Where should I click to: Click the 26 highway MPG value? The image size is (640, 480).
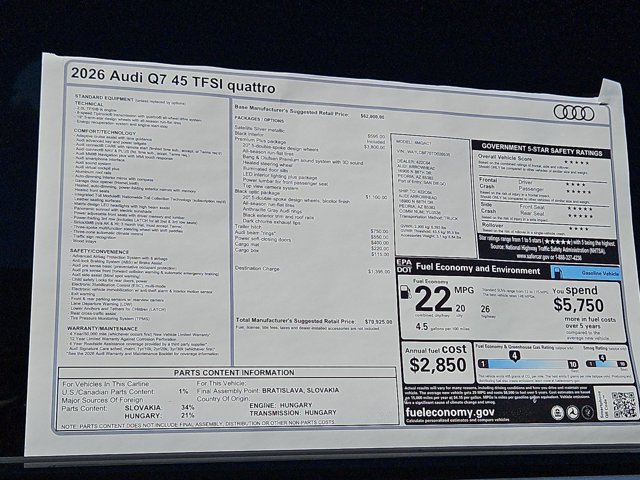click(485, 309)
